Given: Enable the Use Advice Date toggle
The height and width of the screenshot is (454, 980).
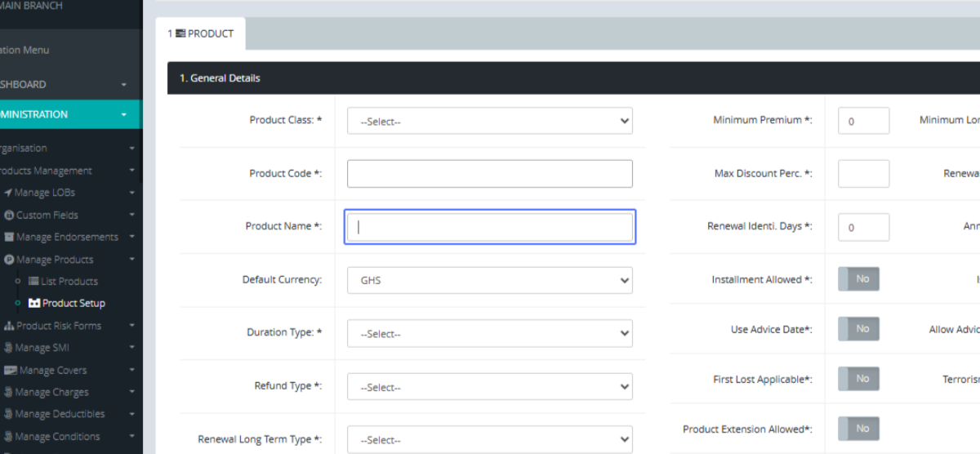Looking at the screenshot, I should click(858, 329).
